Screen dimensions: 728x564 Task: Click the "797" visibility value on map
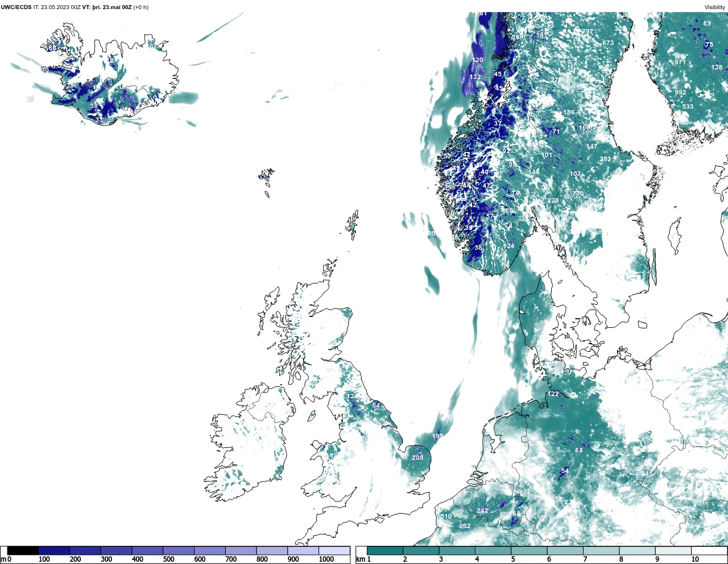point(588,32)
